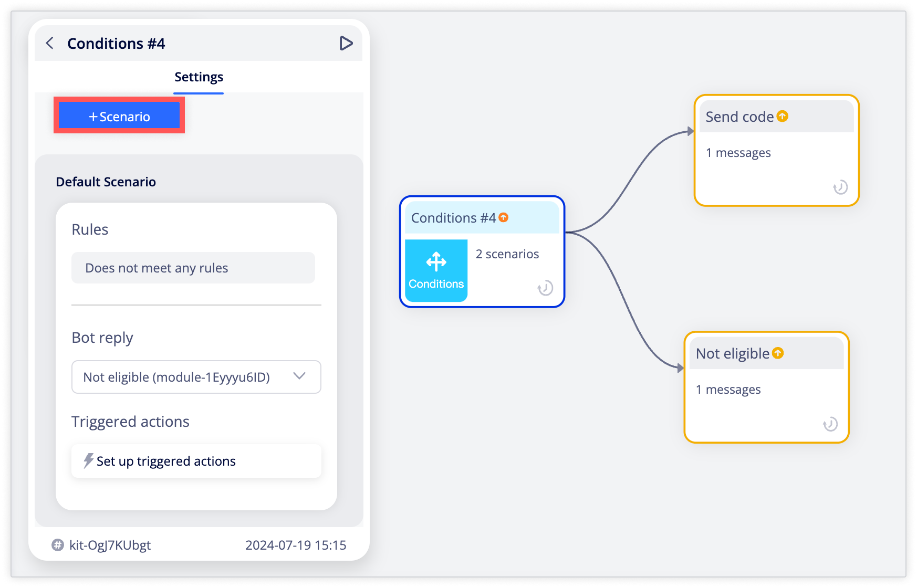Select the Conditions #4 node title
The image size is (917, 588).
pos(453,217)
